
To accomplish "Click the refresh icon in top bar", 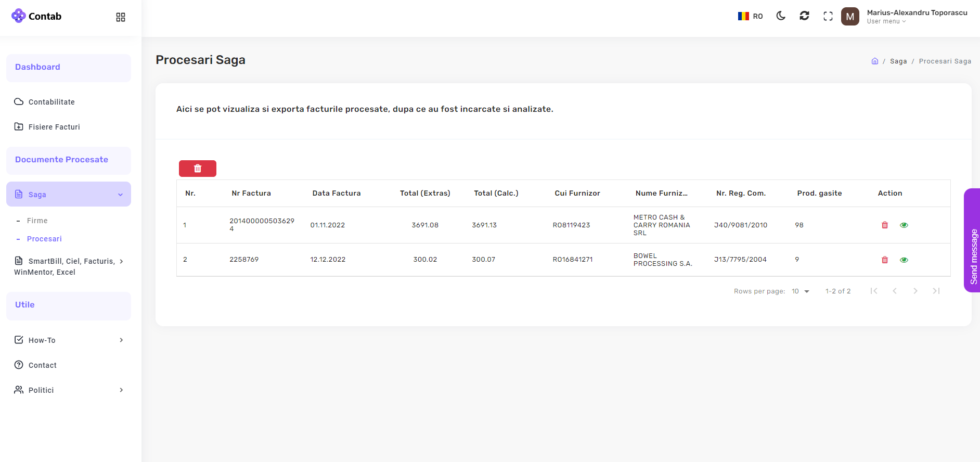I will coord(804,16).
